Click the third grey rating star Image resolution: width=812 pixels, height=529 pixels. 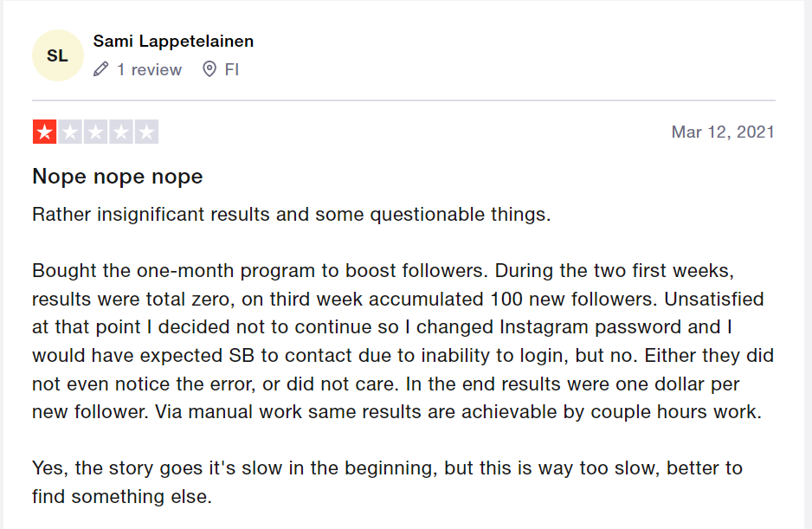tap(95, 132)
